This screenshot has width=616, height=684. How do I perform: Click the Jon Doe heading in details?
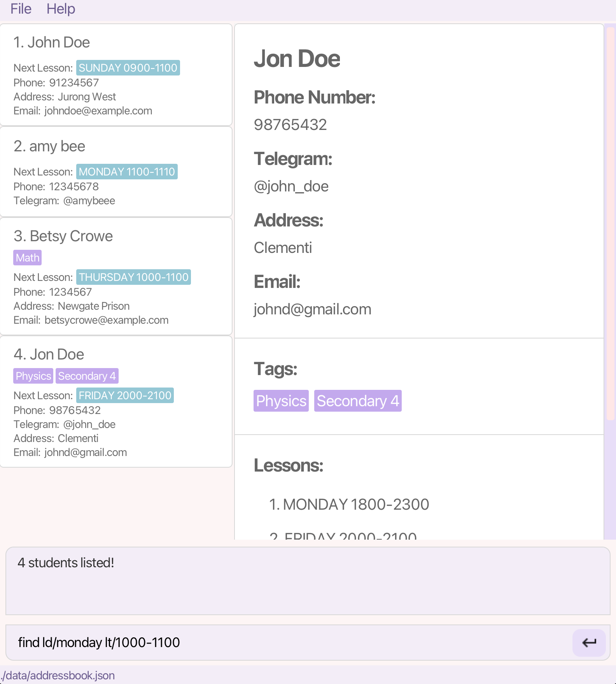coord(297,59)
